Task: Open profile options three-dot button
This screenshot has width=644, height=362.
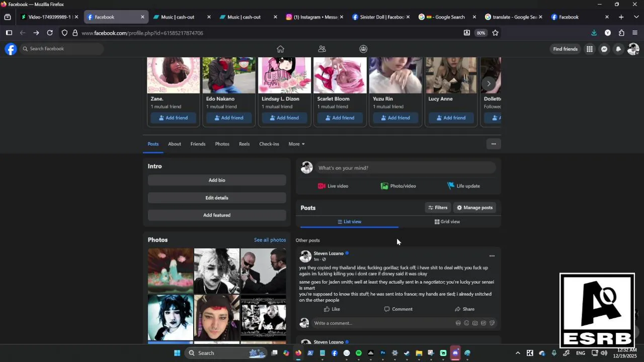Action: click(494, 144)
